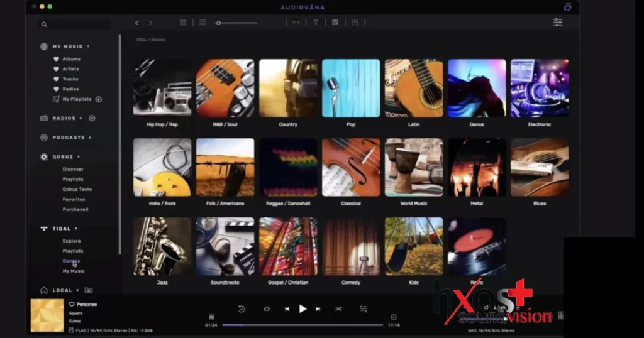Open the audio settings sliders icon
The image size is (644, 338).
(x=558, y=22)
